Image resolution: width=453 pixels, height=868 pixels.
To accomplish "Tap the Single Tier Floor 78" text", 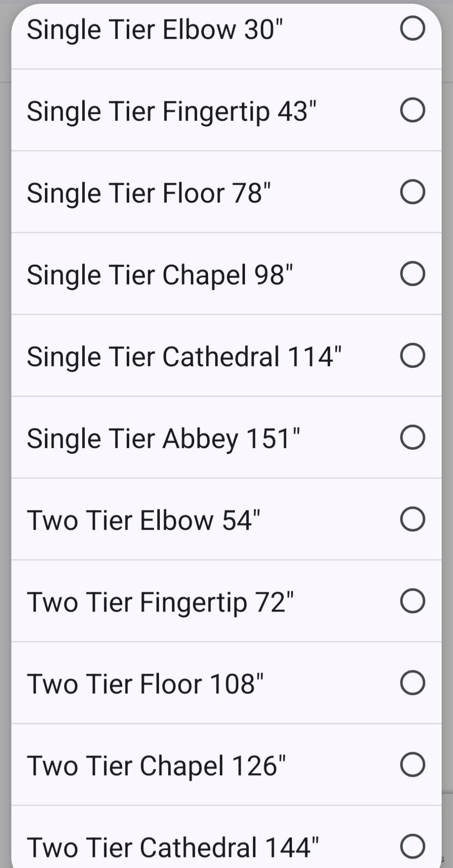I will (x=149, y=193).
